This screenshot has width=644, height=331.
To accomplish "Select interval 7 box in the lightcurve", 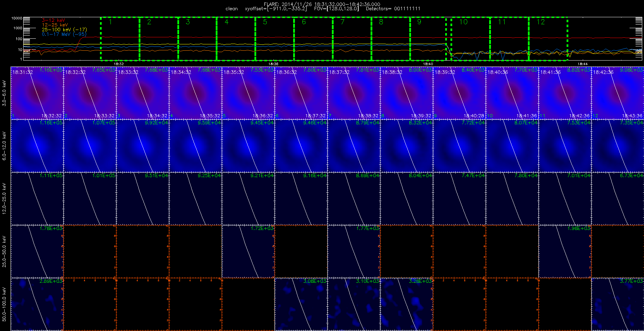I will (x=352, y=39).
